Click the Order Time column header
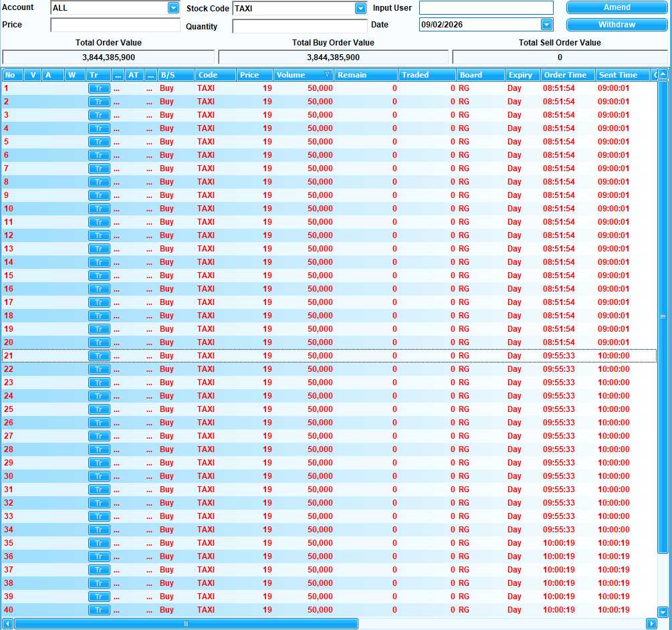Viewport: 672px width, 630px height. (x=566, y=75)
